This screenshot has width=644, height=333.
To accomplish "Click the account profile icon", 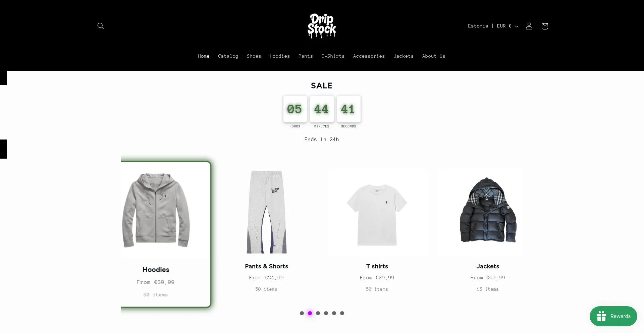I will [x=529, y=26].
